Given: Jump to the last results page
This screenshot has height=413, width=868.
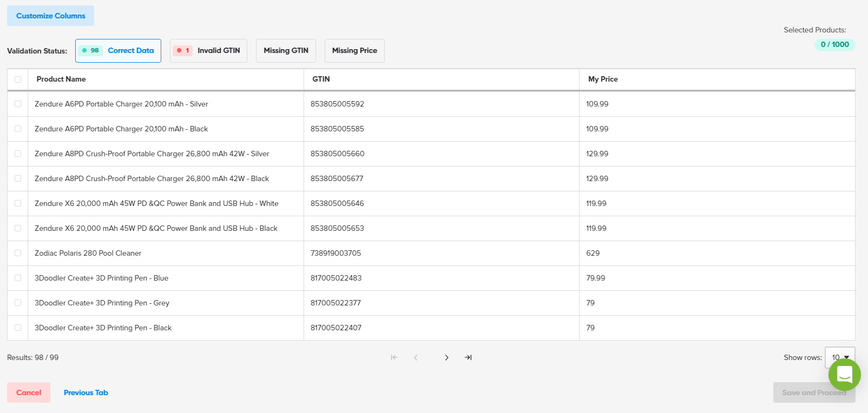Looking at the screenshot, I should tap(468, 357).
